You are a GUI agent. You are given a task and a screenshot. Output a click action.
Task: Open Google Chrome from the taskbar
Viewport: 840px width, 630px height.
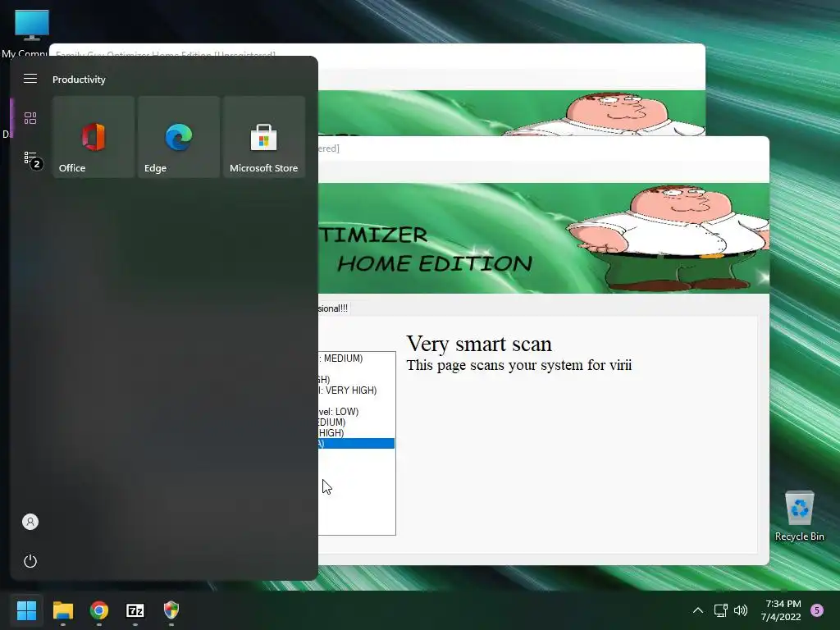tap(99, 610)
